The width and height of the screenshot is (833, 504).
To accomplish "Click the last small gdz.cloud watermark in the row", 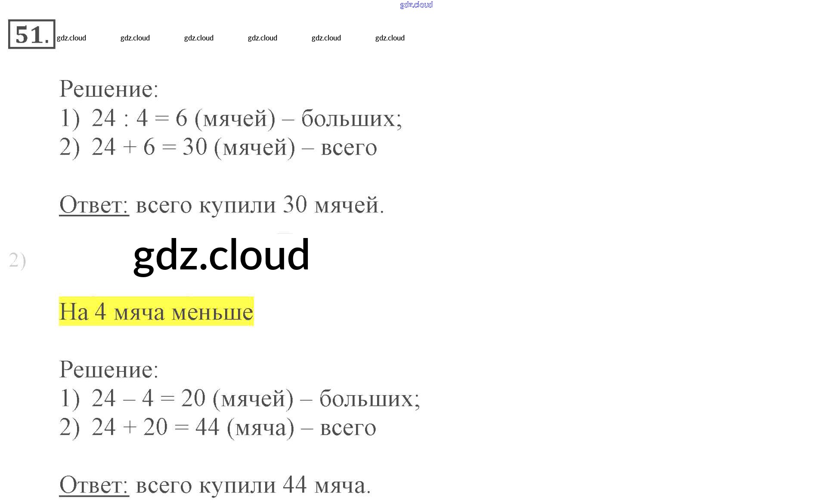I will [x=390, y=38].
